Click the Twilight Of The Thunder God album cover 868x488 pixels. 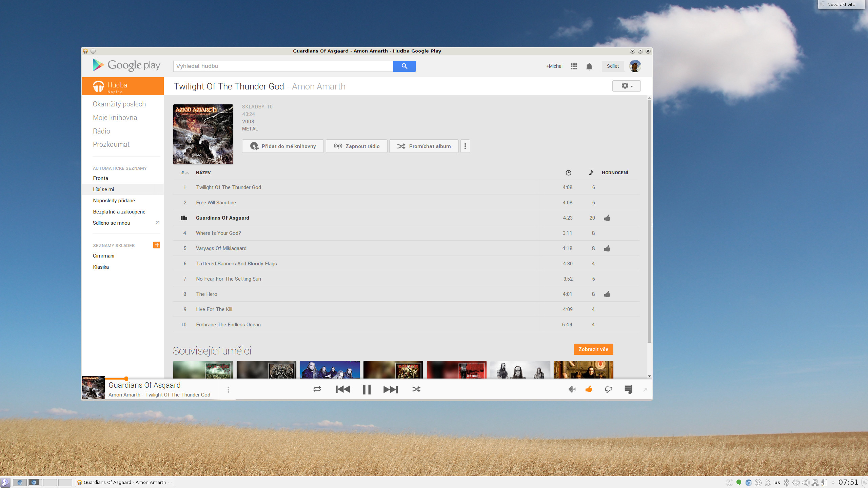point(203,134)
